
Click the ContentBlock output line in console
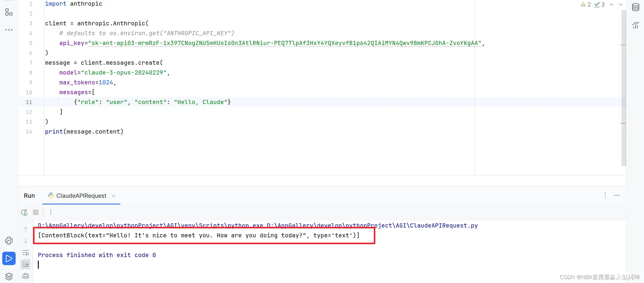(199, 235)
